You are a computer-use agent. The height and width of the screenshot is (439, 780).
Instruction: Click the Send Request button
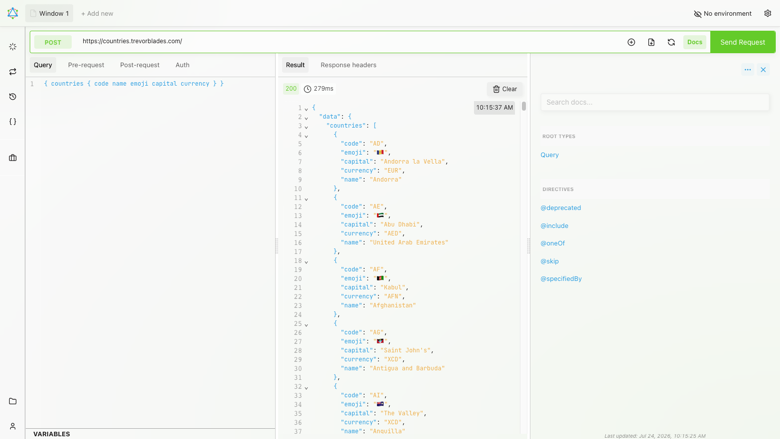743,42
